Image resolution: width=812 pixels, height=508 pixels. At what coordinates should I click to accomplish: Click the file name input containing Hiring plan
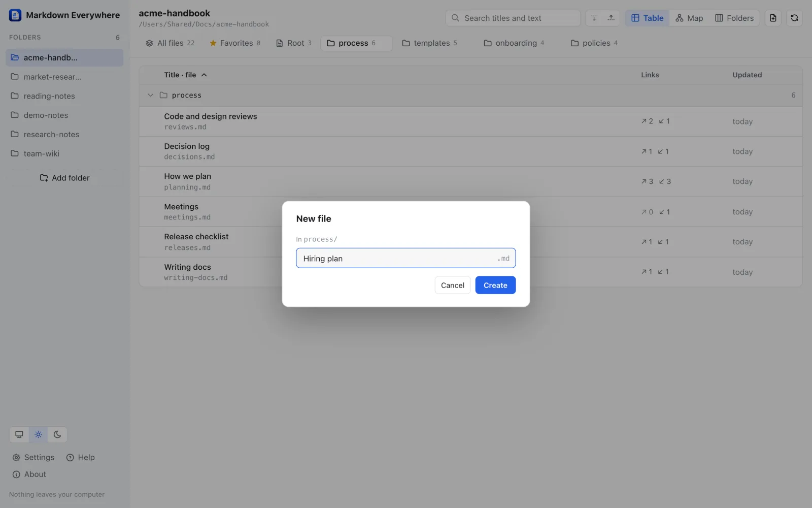[406, 259]
